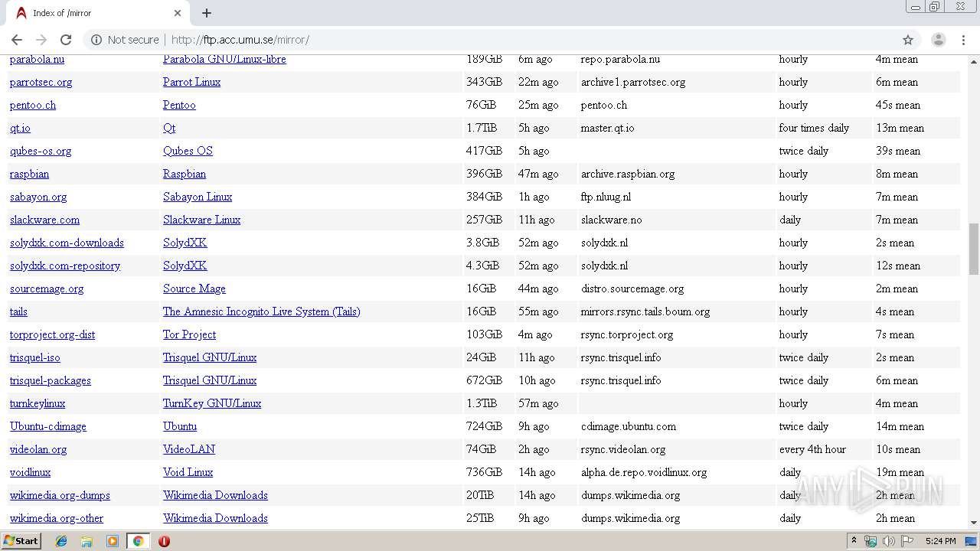This screenshot has width=980, height=551.
Task: Open the Chrome three-dot menu
Action: click(963, 40)
